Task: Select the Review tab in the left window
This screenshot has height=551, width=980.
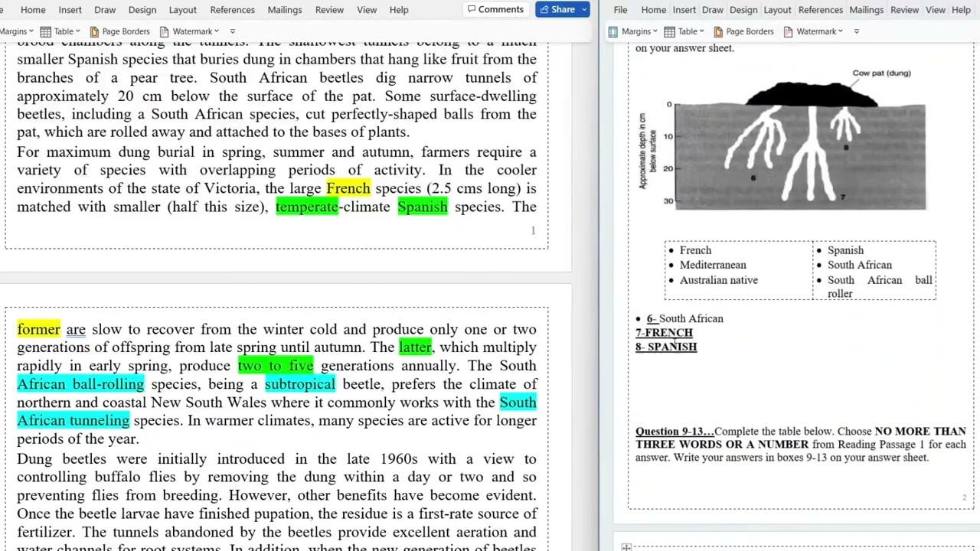Action: pos(329,9)
